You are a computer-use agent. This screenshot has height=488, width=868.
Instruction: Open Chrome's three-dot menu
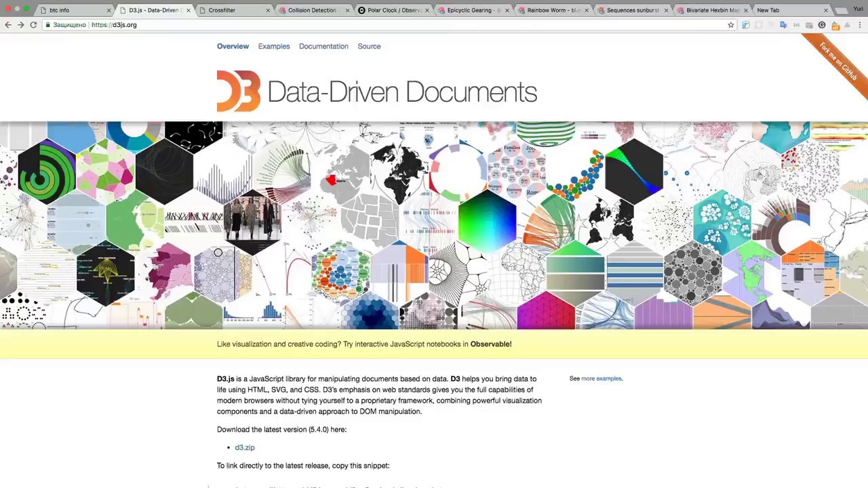(x=860, y=25)
